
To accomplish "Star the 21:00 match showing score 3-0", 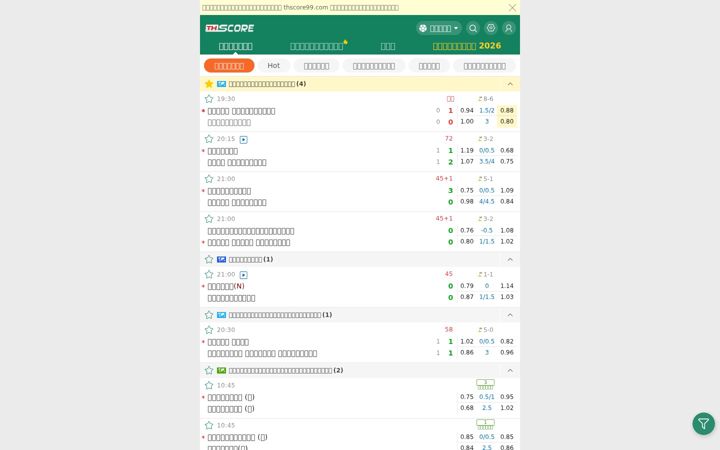I will pyautogui.click(x=209, y=179).
